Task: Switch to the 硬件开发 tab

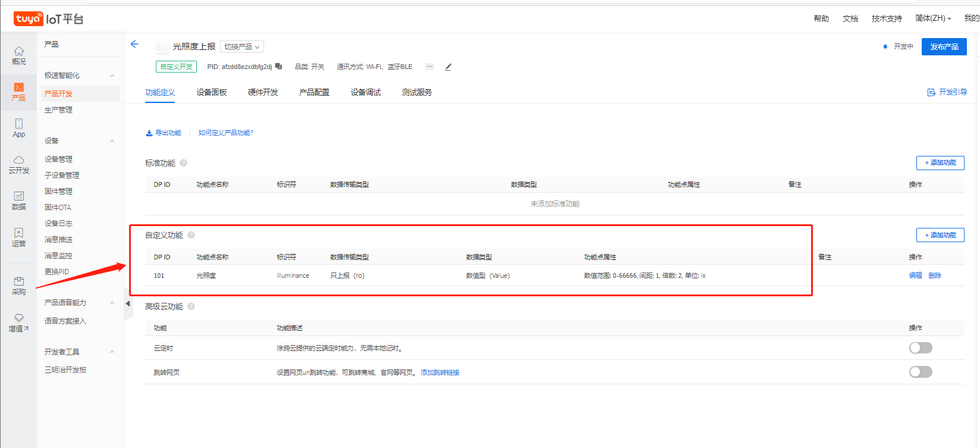Action: (x=263, y=92)
